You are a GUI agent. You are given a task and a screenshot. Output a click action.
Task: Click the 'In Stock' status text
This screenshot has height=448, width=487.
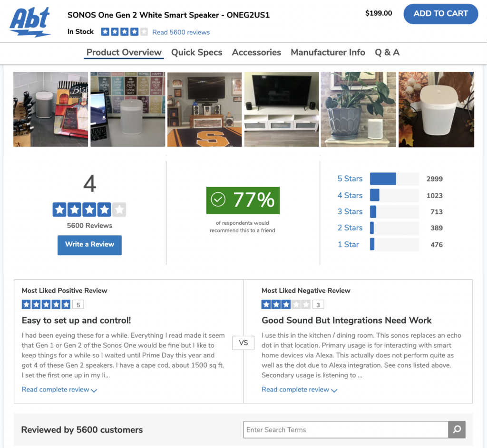[x=80, y=32]
